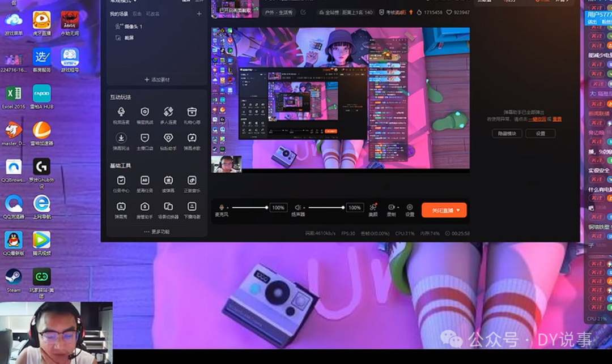
Task: Click the webcam overlay in the preview
Action: tap(226, 164)
